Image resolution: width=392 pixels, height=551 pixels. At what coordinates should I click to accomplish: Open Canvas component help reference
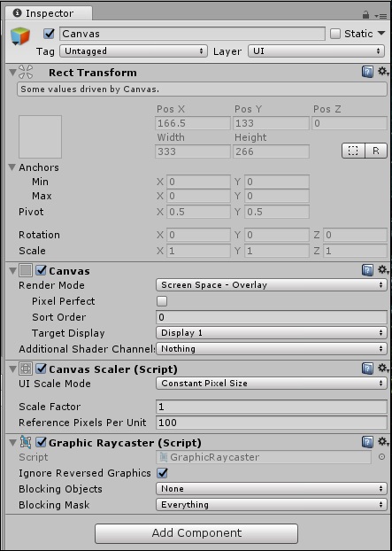pyautogui.click(x=367, y=270)
